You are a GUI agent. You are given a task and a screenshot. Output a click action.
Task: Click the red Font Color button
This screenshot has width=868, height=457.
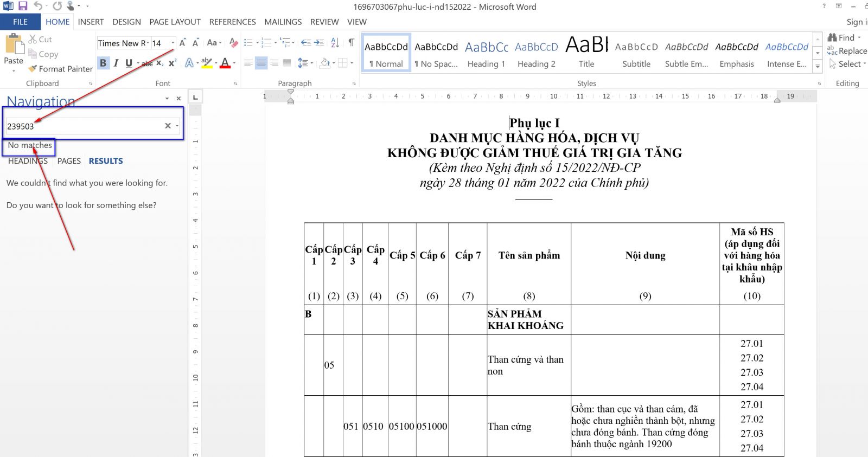click(225, 63)
